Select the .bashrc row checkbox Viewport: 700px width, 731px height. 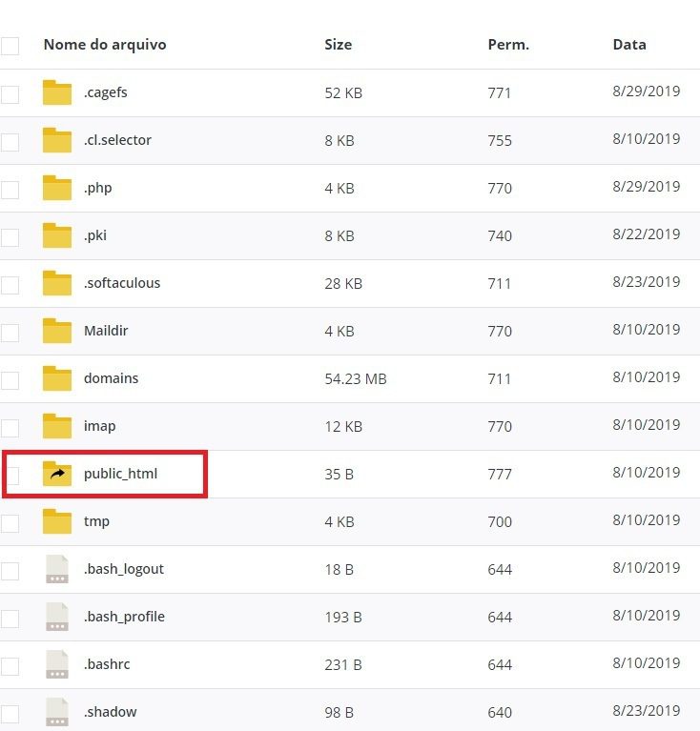tap(10, 666)
